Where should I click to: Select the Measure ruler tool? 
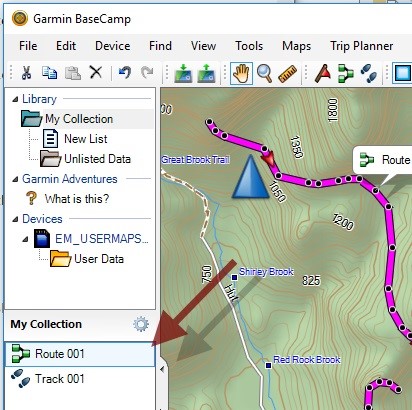(287, 74)
